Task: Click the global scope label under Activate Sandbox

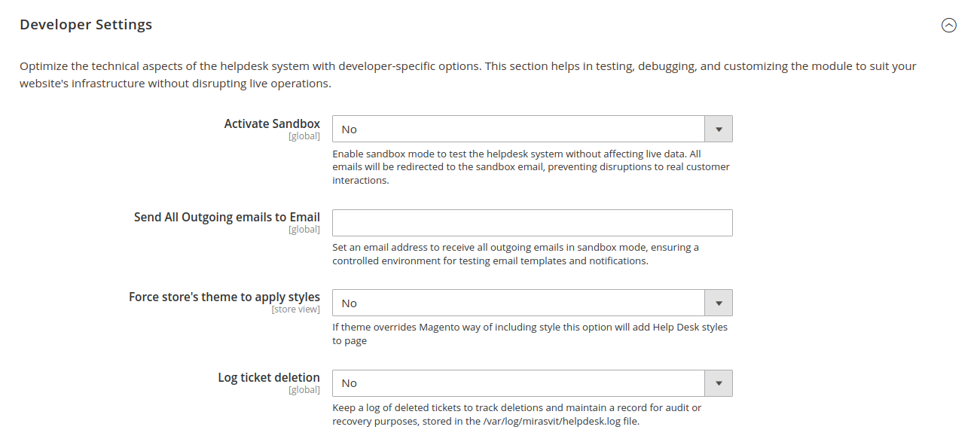Action: 304,136
